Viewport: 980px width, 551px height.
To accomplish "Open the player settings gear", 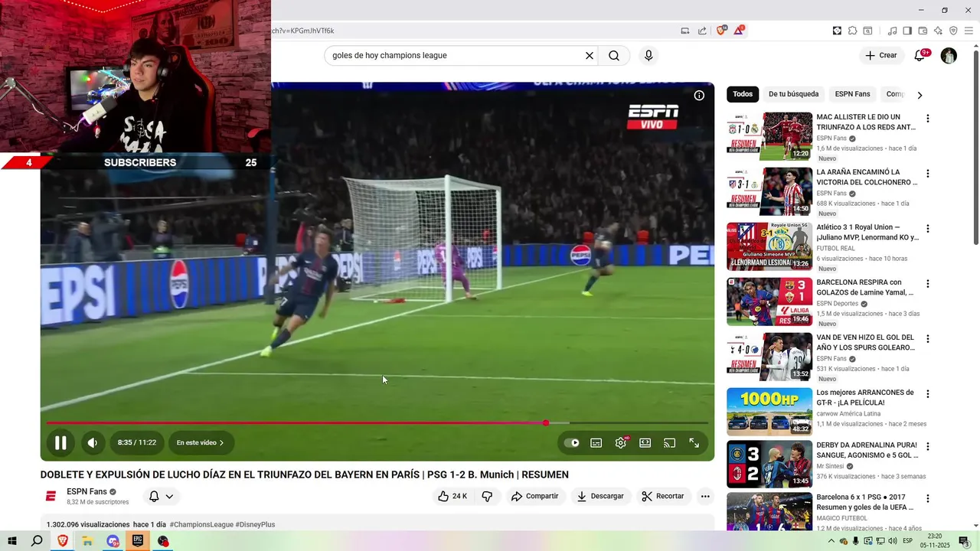I will point(621,442).
